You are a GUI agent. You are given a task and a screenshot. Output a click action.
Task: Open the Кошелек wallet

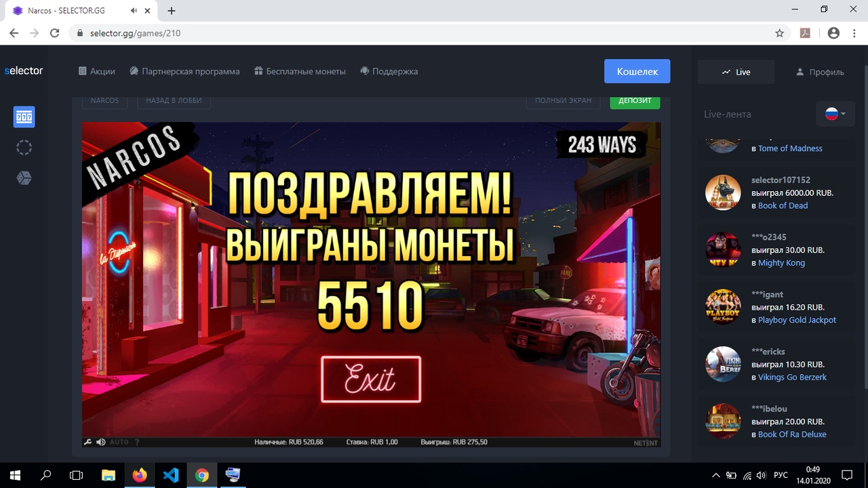click(637, 71)
